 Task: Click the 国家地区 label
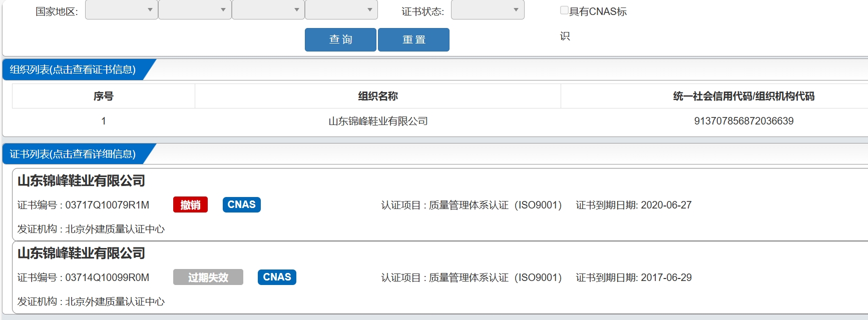coord(57,11)
